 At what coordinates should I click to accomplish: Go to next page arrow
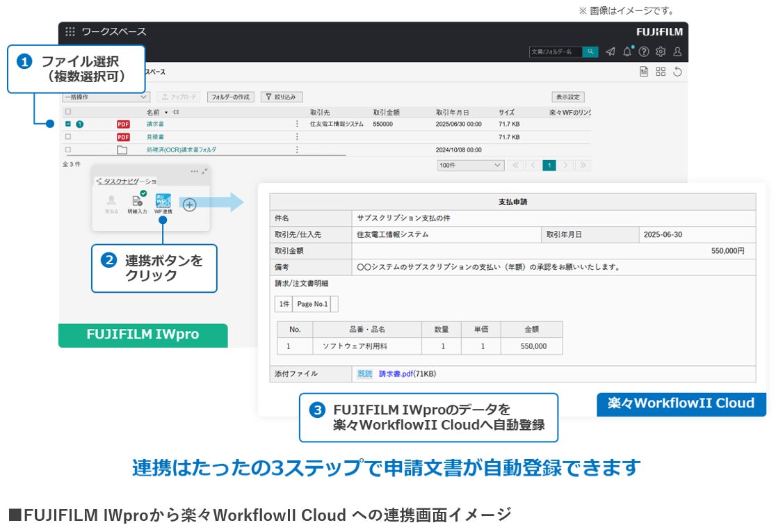pos(566,166)
